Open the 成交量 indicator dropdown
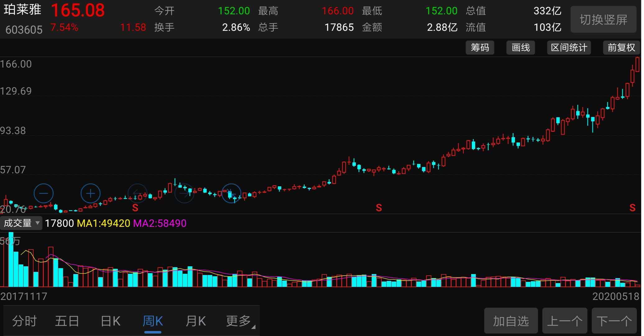Image resolution: width=644 pixels, height=336 pixels. (21, 223)
